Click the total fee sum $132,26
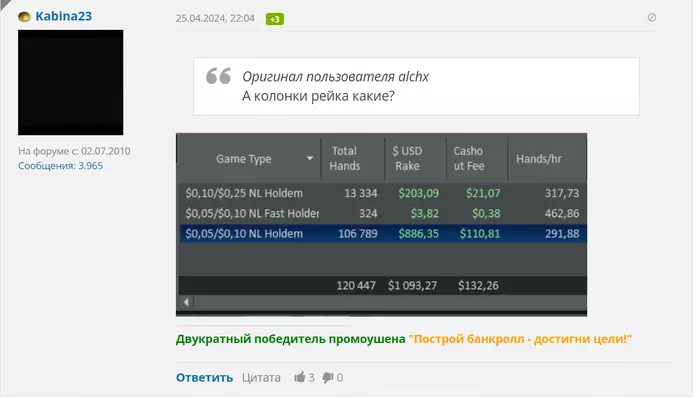 (x=478, y=286)
